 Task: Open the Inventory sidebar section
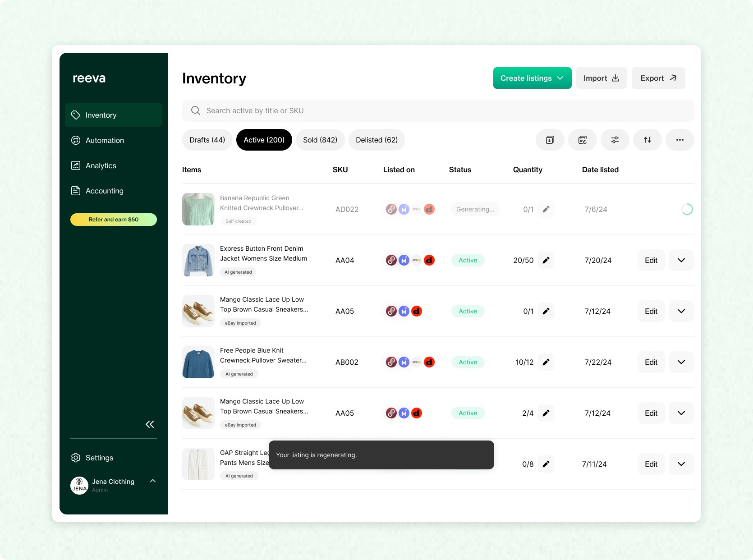[x=114, y=115]
